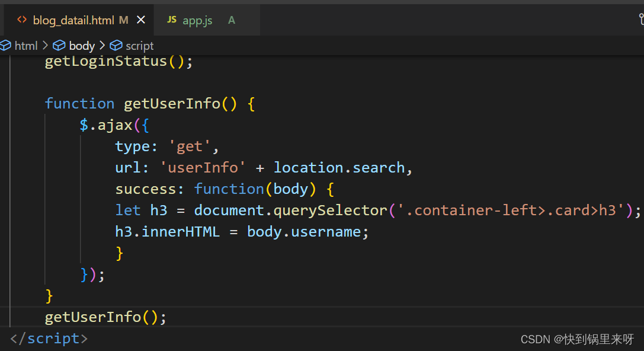Viewport: 644px width, 351px height.
Task: Click the JS icon on the app.js tab
Action: pyautogui.click(x=172, y=20)
